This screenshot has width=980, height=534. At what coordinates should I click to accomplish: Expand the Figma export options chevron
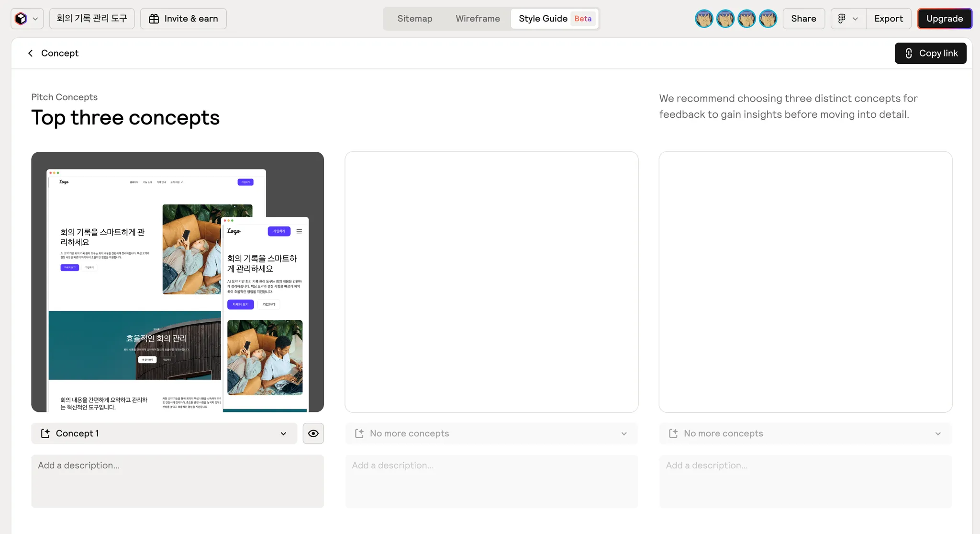856,19
